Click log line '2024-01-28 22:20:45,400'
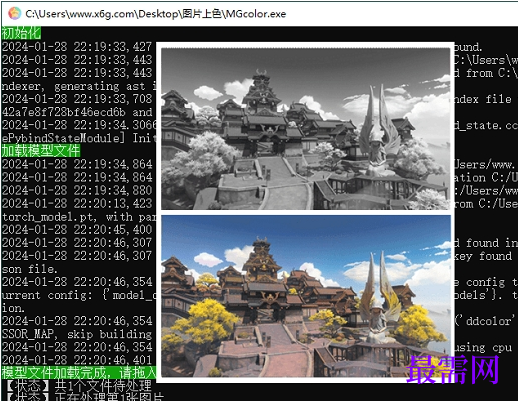The width and height of the screenshot is (518, 401). point(77,229)
